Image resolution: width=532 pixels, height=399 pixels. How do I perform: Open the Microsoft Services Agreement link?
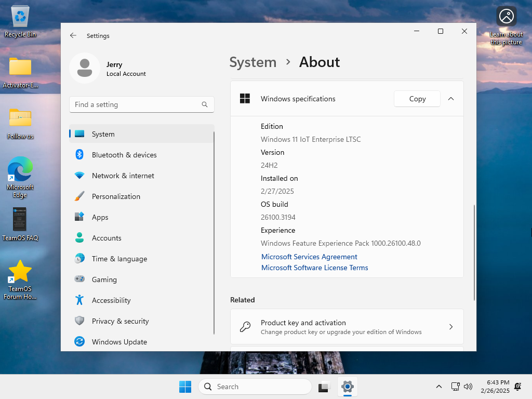pos(309,257)
